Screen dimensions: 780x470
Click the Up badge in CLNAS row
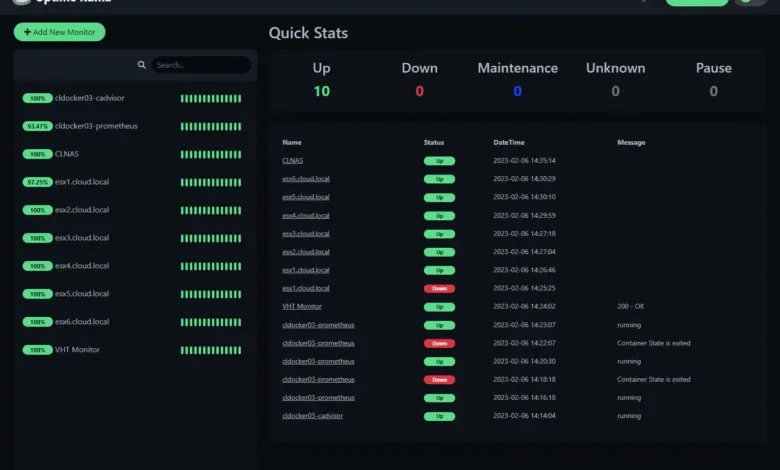[439, 161]
